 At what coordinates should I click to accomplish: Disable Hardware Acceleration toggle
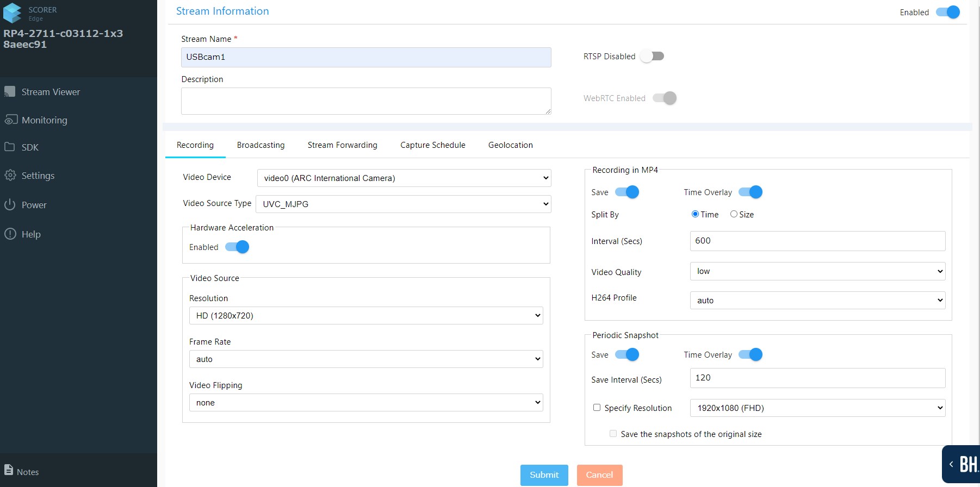tap(237, 247)
